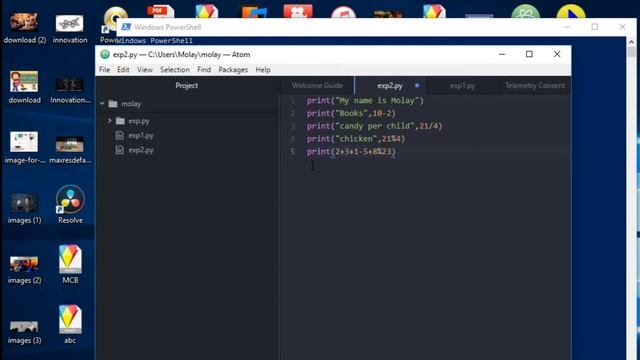Screen dimensions: 640x360
Task: Click the exp1.py file icon in tree
Action: [x=119, y=136]
